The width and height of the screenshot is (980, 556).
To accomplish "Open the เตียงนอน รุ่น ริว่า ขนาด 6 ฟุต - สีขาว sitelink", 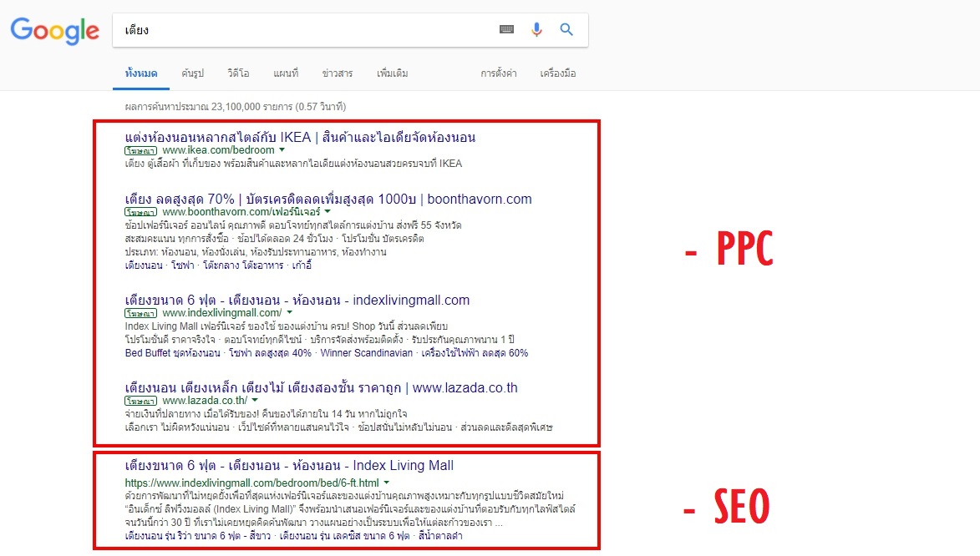I will tap(197, 536).
